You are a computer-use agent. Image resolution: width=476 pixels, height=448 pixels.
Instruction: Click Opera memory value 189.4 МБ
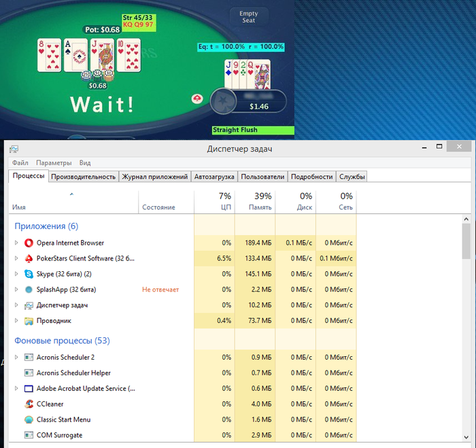[258, 243]
